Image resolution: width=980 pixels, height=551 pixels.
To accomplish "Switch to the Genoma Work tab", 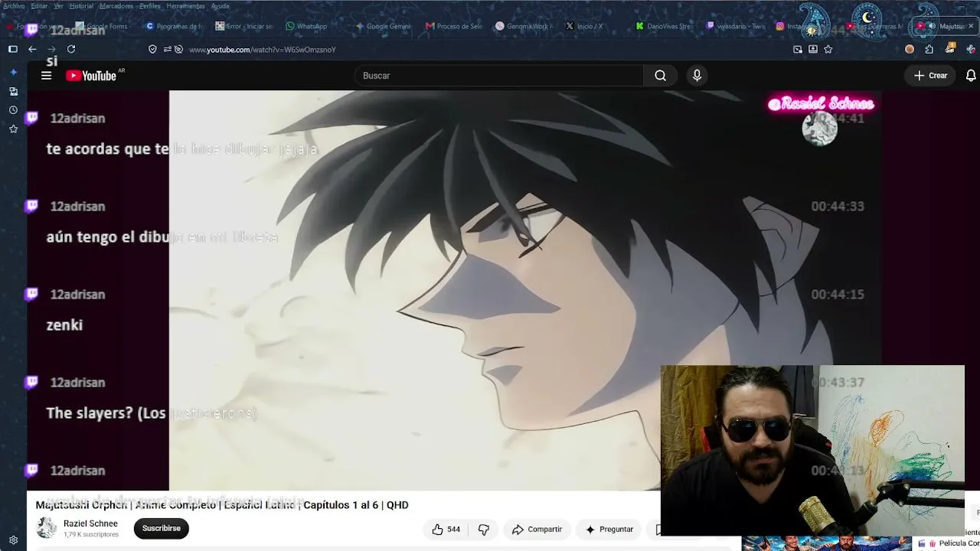I will point(523,26).
